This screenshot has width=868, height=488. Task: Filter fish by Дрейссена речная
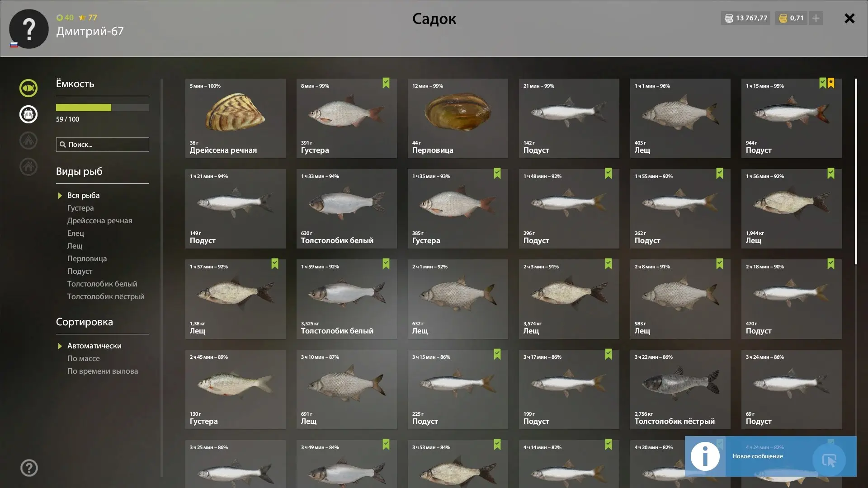[100, 221]
